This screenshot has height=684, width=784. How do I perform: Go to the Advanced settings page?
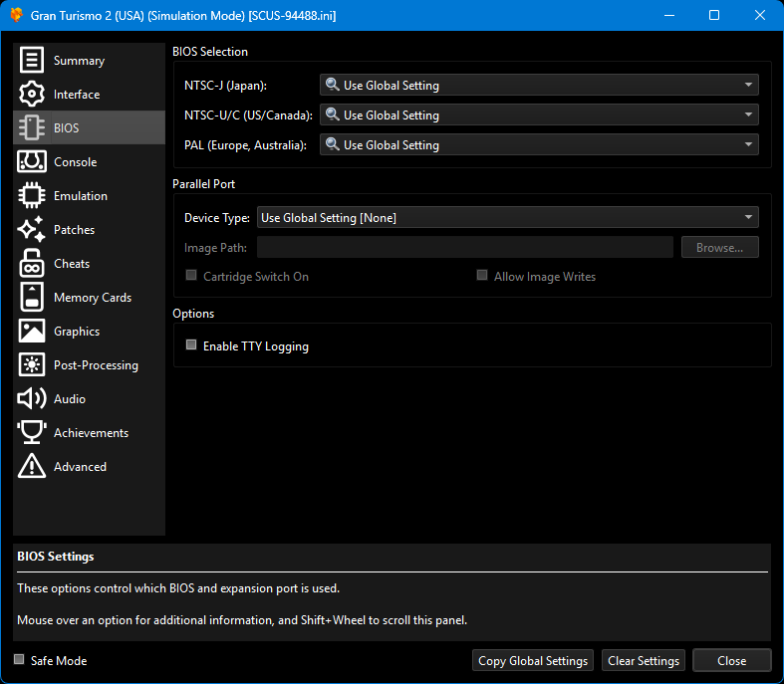pos(80,467)
